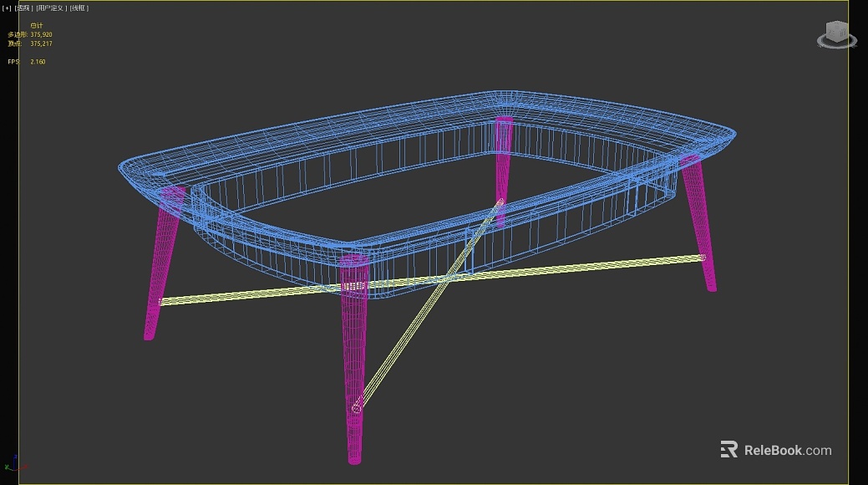
Task: Click the FPS value 2.160
Action: click(x=38, y=62)
